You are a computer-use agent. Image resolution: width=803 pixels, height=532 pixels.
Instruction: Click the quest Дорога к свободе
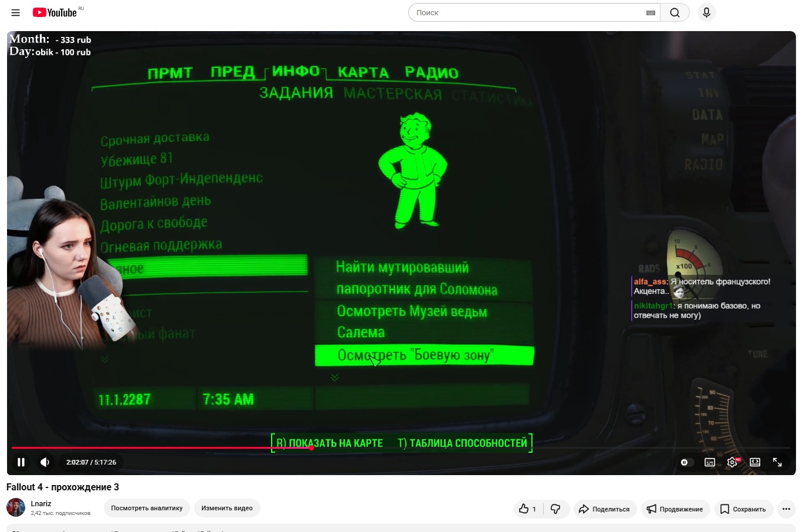pyautogui.click(x=154, y=224)
